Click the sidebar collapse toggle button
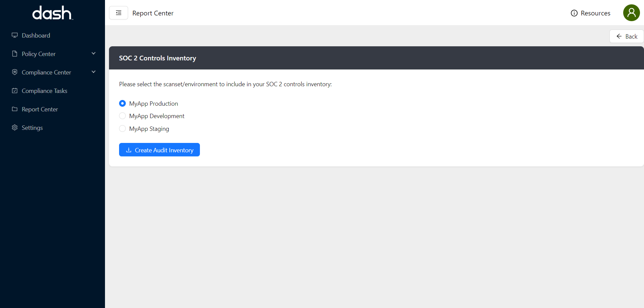This screenshot has width=644, height=308. coord(118,13)
